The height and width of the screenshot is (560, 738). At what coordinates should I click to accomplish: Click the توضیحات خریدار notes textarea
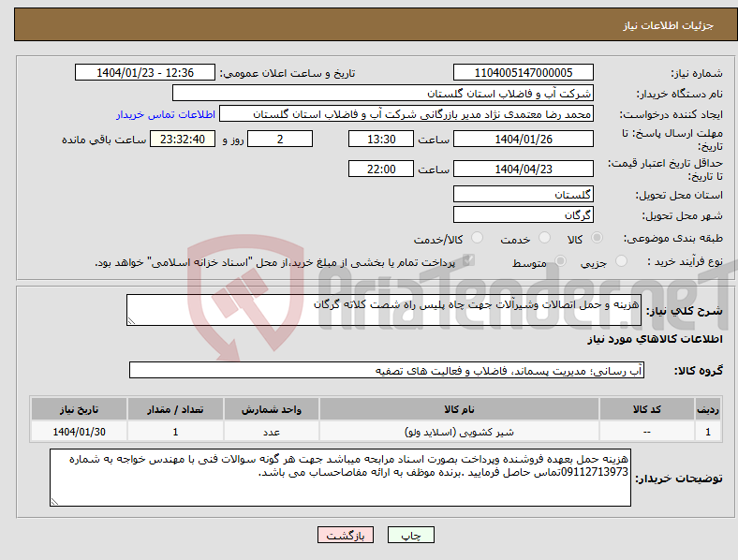[x=340, y=478]
